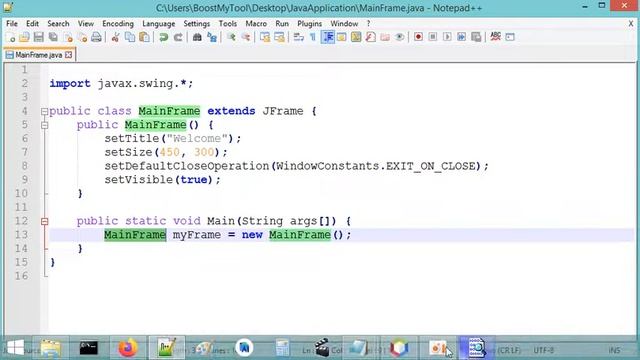Open the Run menu
Image resolution: width=640 pixels, height=360 pixels.
pos(282,24)
